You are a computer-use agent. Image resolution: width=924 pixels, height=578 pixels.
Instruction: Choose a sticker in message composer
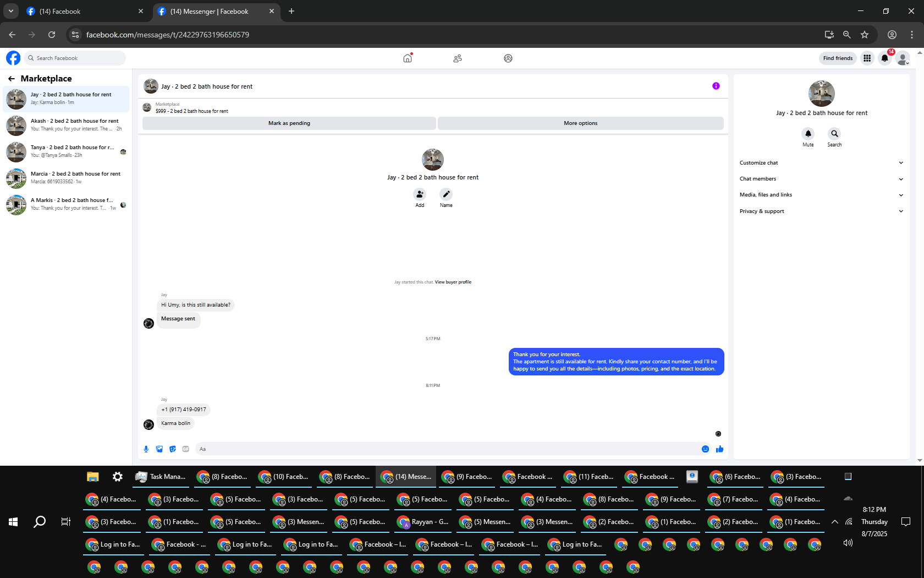tap(173, 449)
